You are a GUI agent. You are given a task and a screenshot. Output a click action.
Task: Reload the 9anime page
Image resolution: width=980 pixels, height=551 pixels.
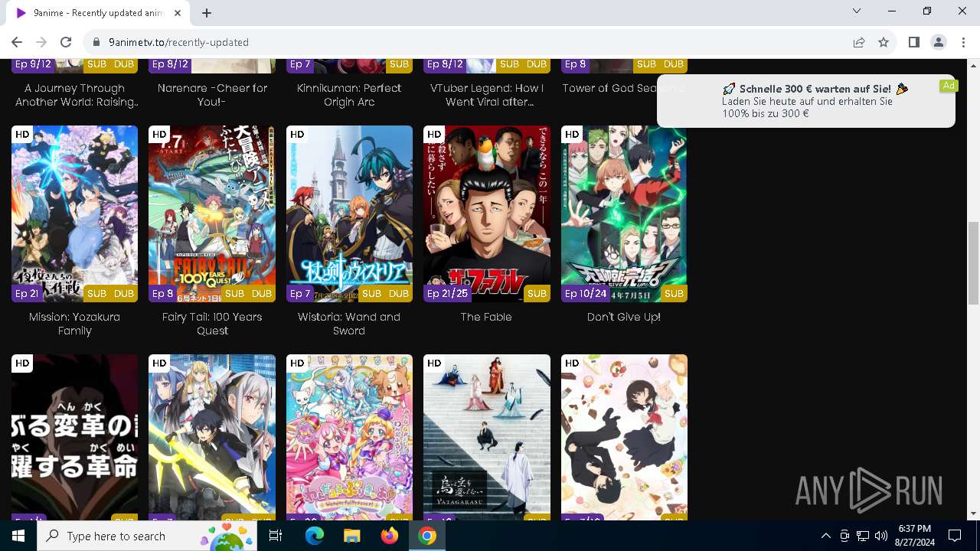[x=66, y=42]
